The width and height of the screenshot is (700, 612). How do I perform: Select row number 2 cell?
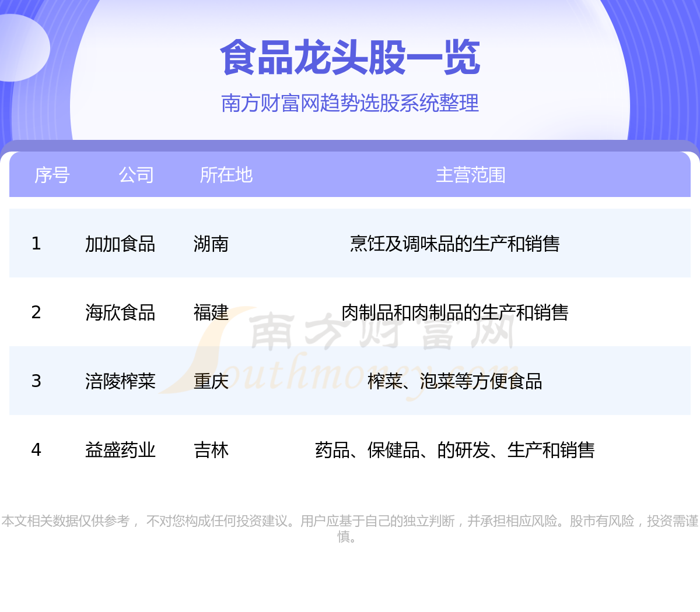click(x=36, y=312)
